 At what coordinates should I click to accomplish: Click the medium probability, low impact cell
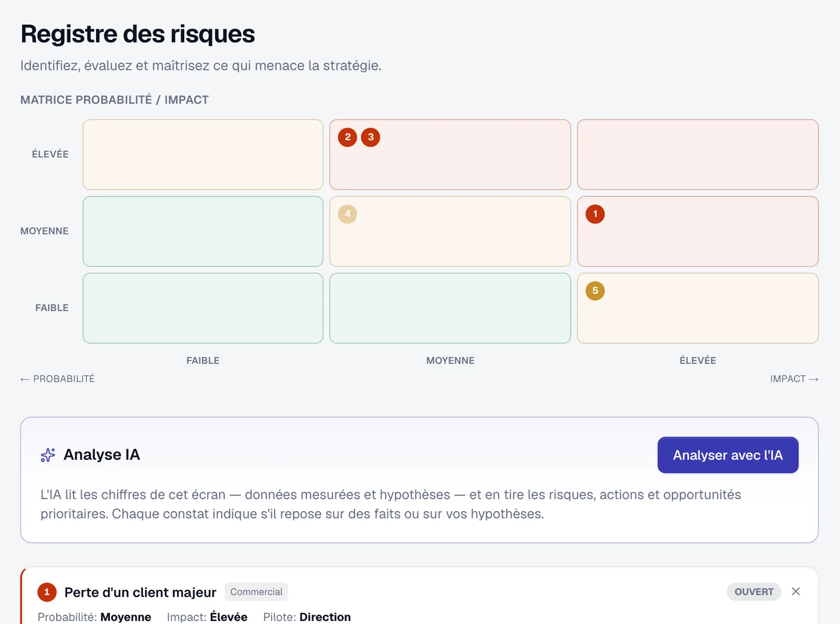click(203, 231)
